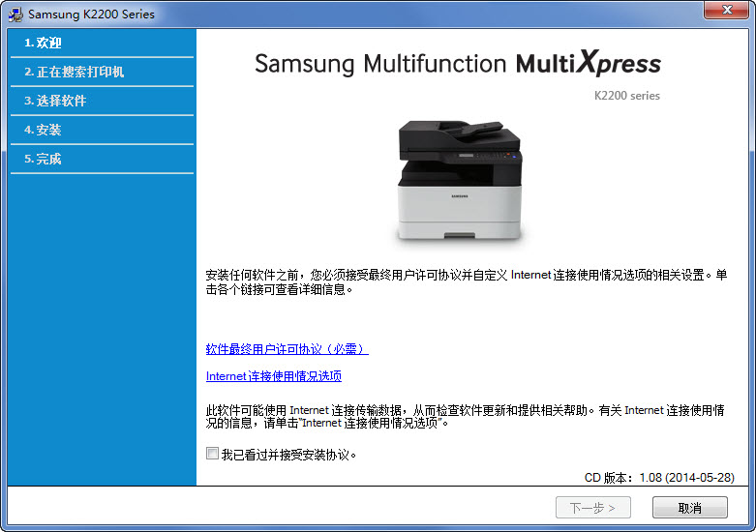Image resolution: width=756 pixels, height=532 pixels.
Task: Click the paragraph starting with '此软件可能使用 Internet'
Action: click(465, 416)
